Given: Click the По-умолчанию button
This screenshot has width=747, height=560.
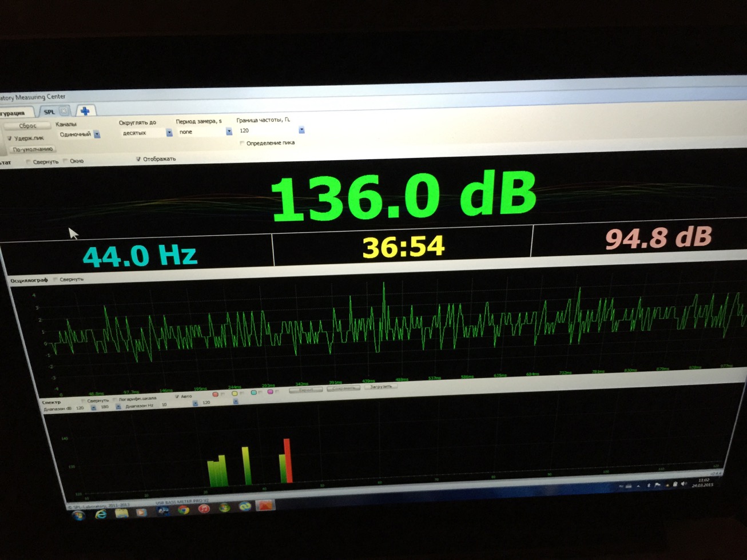Looking at the screenshot, I should (32, 149).
